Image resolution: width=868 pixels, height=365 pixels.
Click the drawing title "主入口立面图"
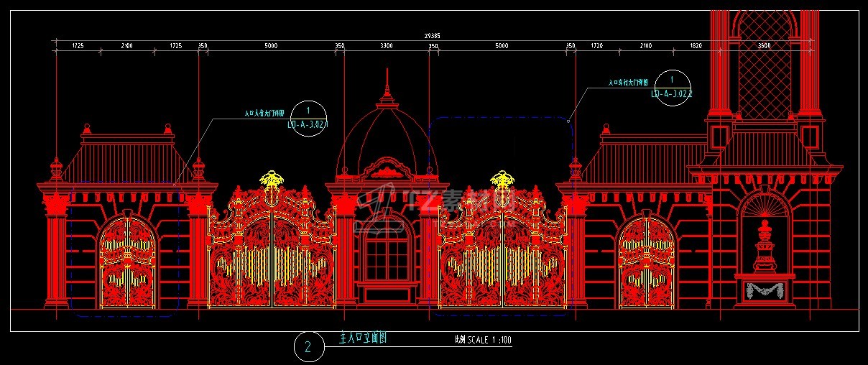363,338
